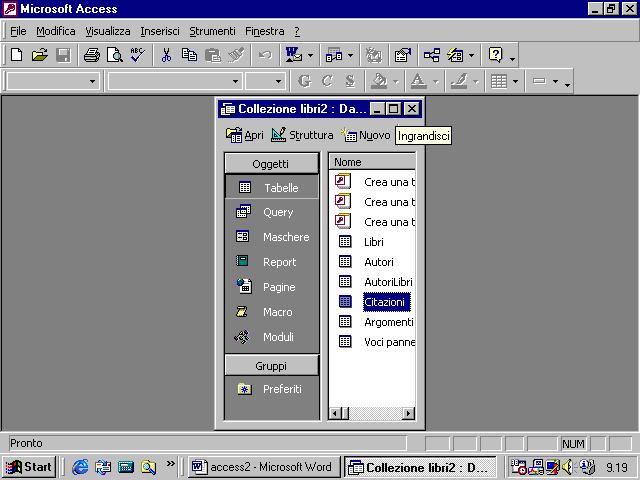Open the Modifica menu
Image resolution: width=640 pixels, height=480 pixels.
pos(56,31)
